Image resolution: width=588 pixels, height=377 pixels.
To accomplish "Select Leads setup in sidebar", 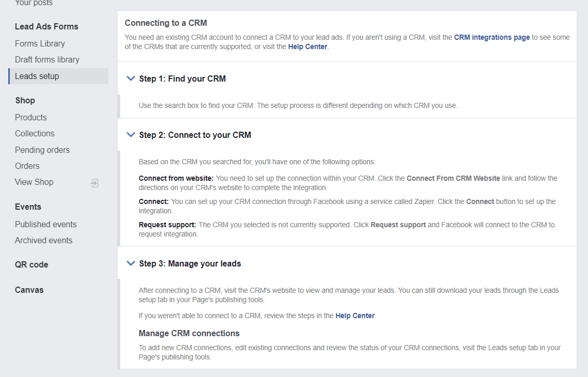I will (37, 76).
